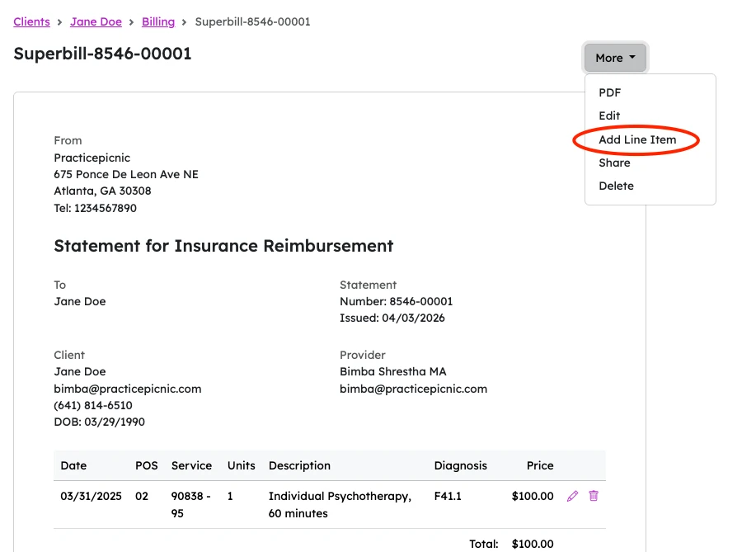Screen dimensions: 756x552
Task: Click the DOB: 03/29/1990 text
Action: tap(99, 422)
